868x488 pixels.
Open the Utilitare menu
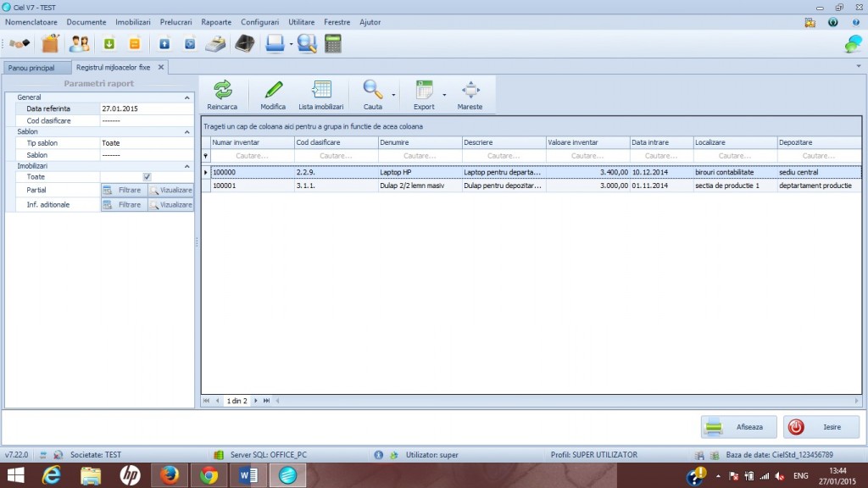(x=301, y=22)
